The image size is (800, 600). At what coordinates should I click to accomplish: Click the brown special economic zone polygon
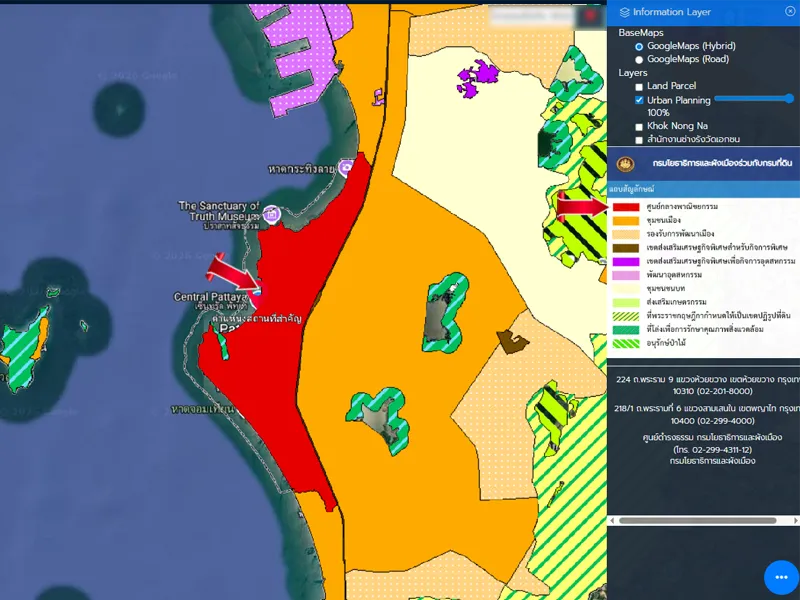point(514,342)
